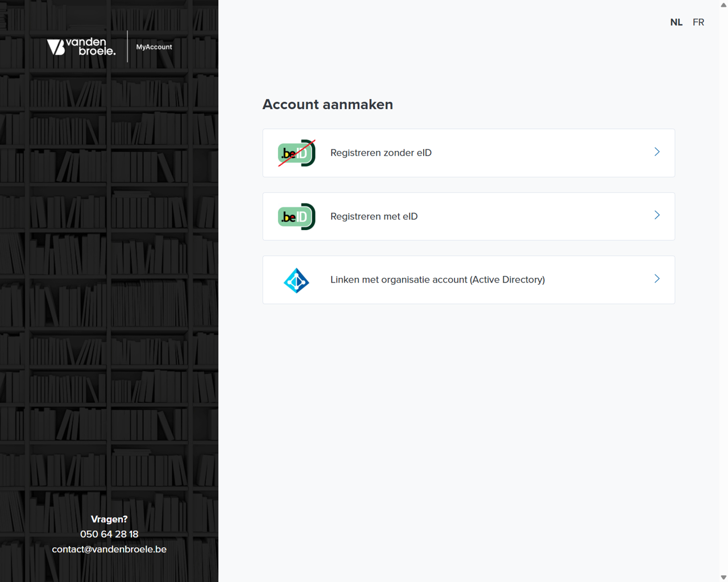Switch language to NL

[x=676, y=22]
